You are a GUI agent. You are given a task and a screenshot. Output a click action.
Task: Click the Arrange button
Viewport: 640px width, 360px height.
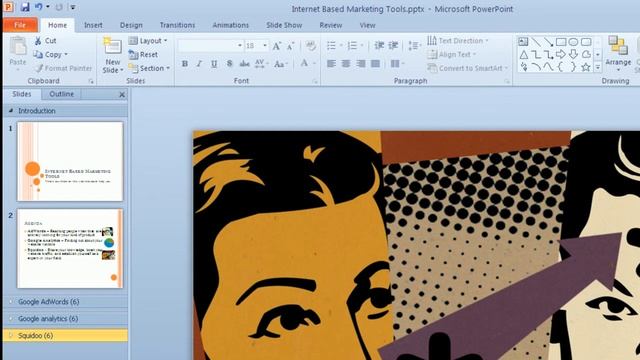pyautogui.click(x=618, y=53)
